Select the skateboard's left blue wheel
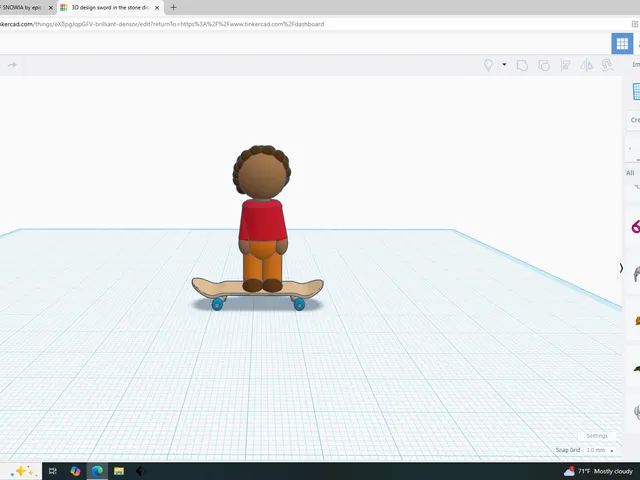Screen dimensions: 640x480 tap(218, 304)
